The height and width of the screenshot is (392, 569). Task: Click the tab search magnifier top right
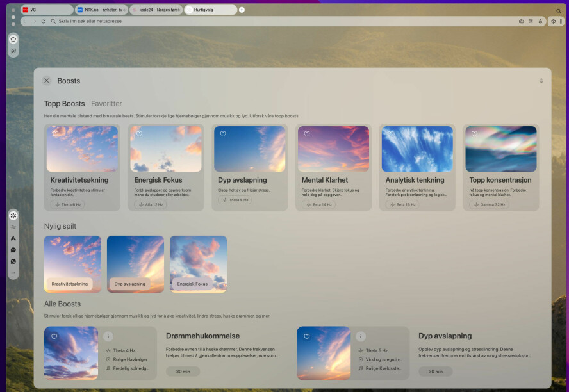[559, 11]
